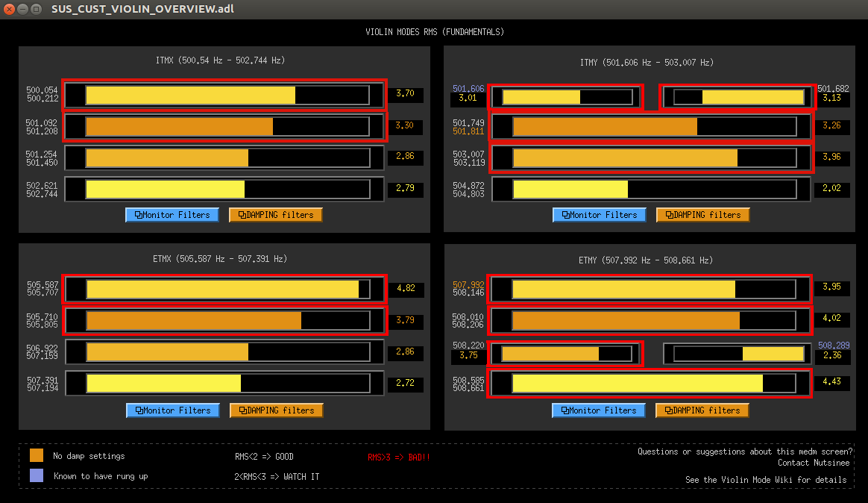Image resolution: width=868 pixels, height=503 pixels.
Task: Launch ETMY Monitor Filters display
Action: (599, 410)
